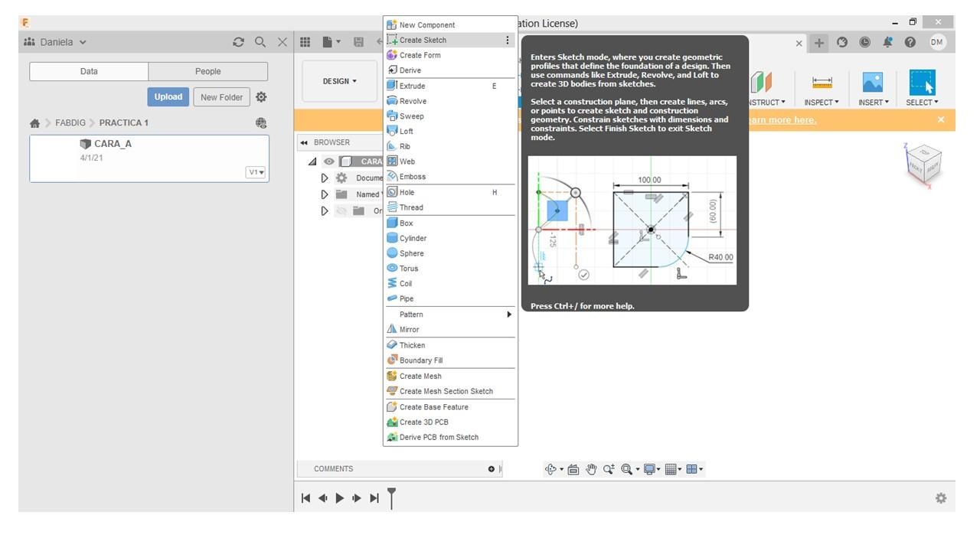The image size is (980, 551).
Task: Switch to the Data tab
Action: (89, 71)
